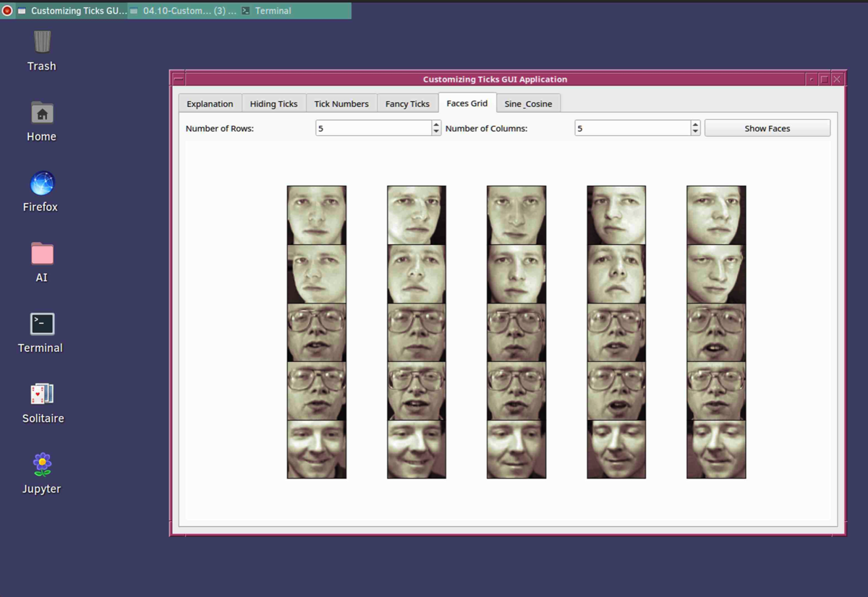Click the Number of Rows input field
868x597 pixels.
tap(373, 128)
